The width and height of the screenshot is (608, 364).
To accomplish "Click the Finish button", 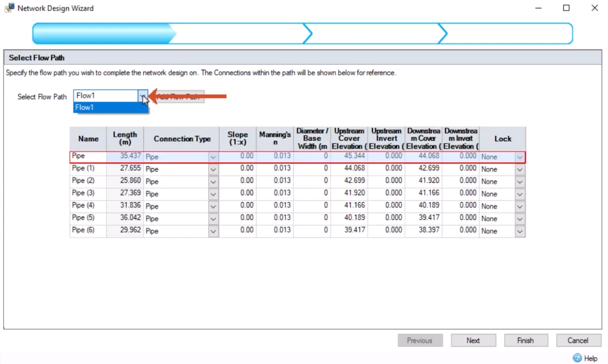I will pos(525,340).
